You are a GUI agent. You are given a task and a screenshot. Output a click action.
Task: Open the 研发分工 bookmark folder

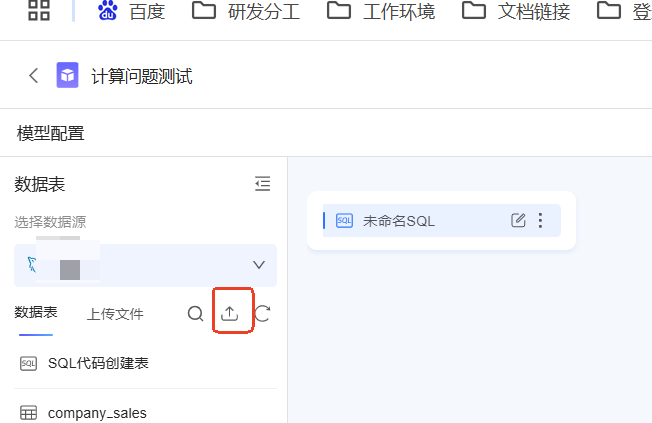click(x=246, y=11)
